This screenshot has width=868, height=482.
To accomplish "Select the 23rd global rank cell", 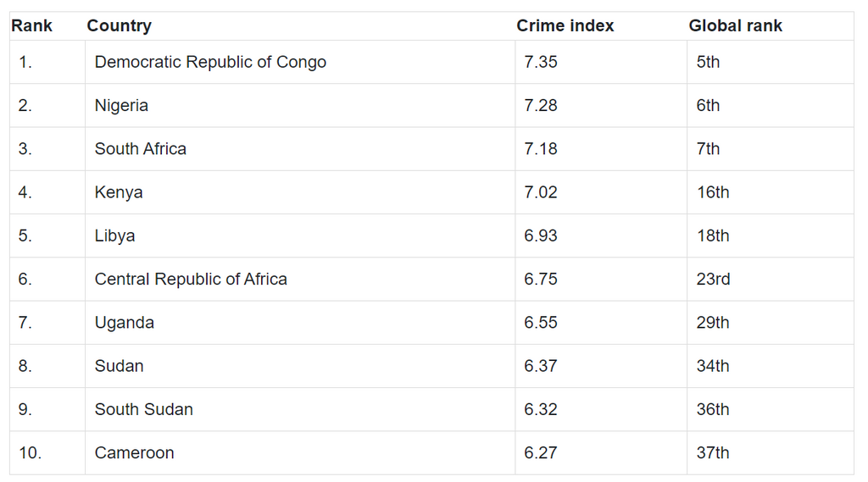I will coord(771,279).
